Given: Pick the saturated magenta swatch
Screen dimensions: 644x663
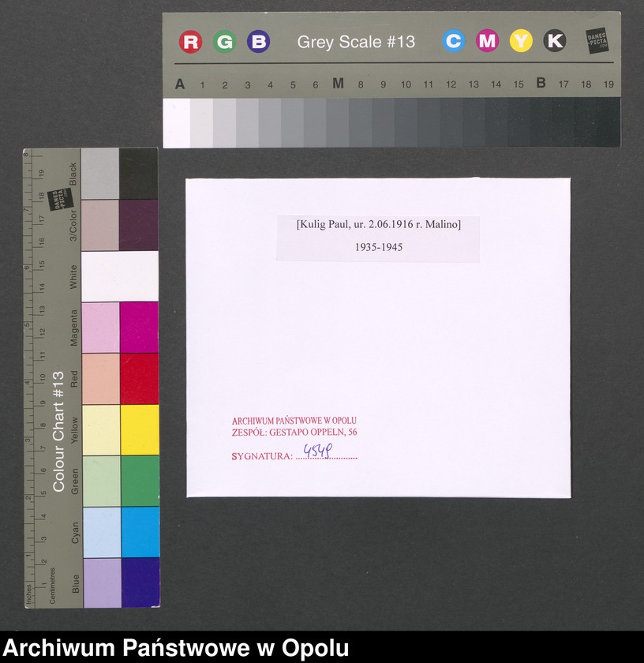Looking at the screenshot, I should click(139, 327).
